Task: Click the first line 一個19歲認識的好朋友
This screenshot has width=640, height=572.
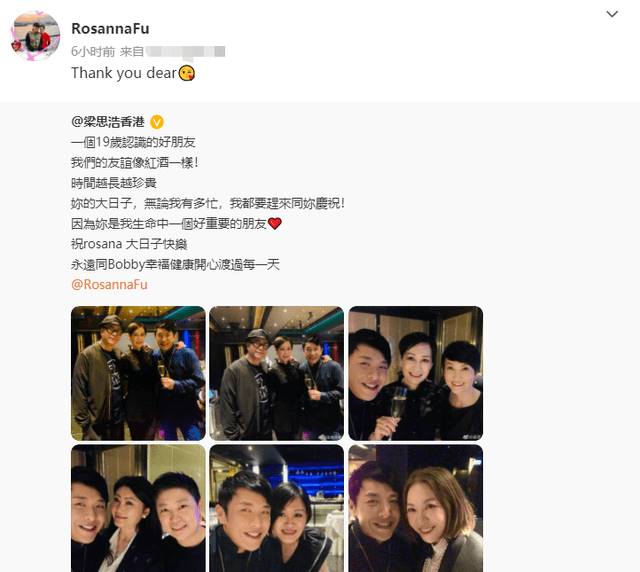Action: [x=133, y=142]
